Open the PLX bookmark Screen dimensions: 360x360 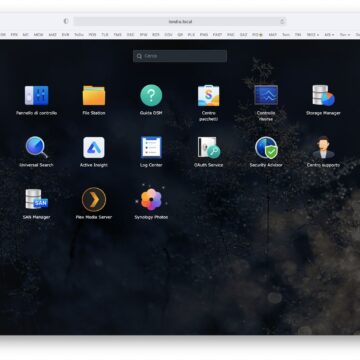191,35
